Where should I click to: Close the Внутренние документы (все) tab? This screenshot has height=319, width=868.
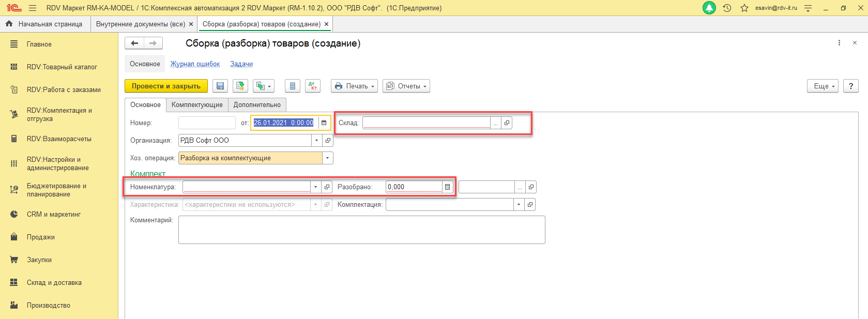tap(191, 24)
